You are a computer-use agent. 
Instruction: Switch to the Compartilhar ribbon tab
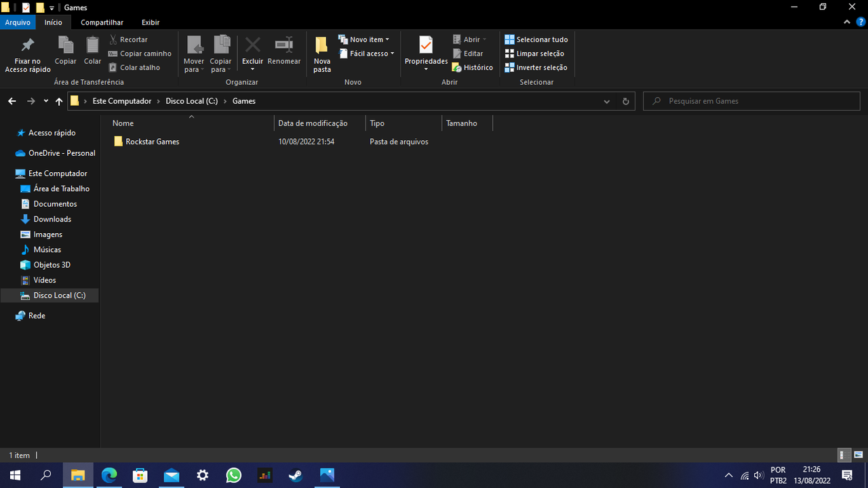click(102, 22)
